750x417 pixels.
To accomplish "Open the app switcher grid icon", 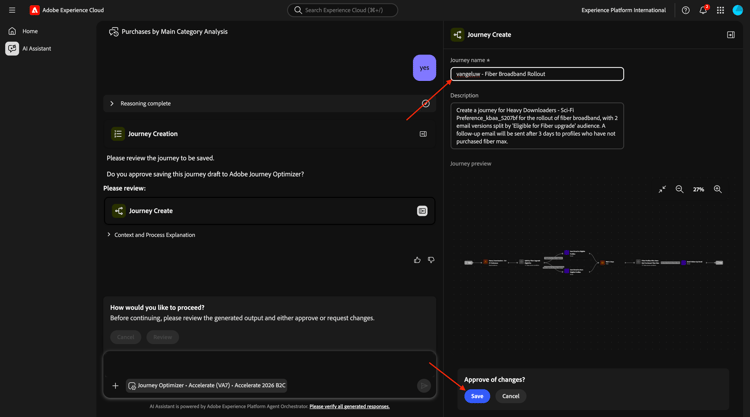I will (720, 10).
